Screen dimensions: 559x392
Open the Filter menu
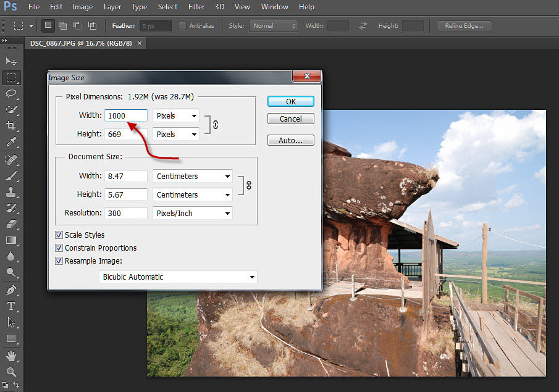click(196, 7)
